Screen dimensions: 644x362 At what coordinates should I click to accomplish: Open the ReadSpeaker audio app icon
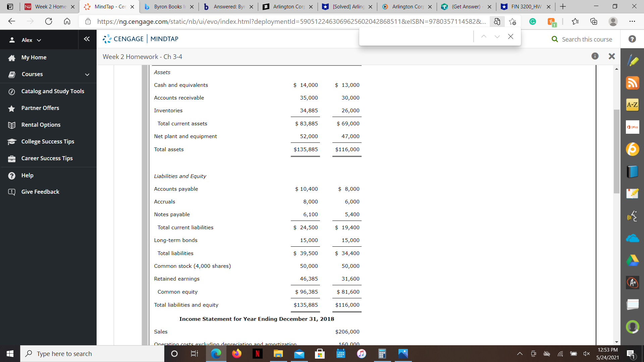(633, 216)
